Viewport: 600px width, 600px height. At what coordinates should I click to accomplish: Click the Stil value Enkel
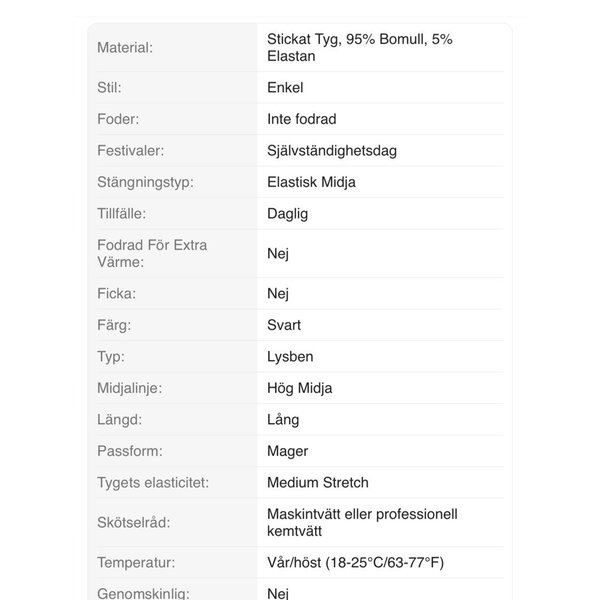pos(285,87)
